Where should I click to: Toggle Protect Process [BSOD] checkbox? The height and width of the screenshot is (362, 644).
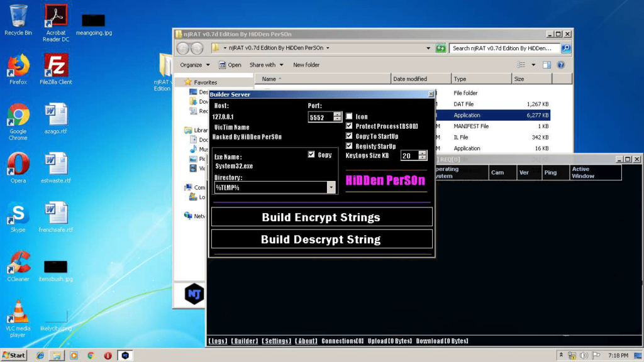tap(349, 126)
